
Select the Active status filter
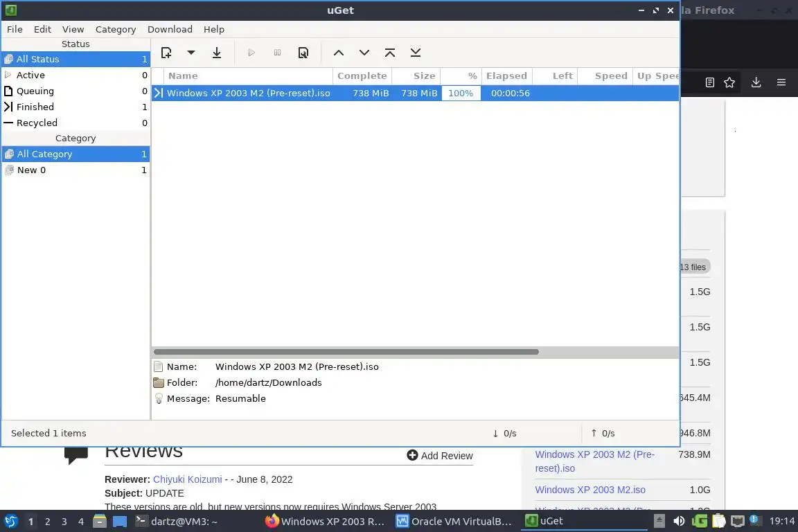(76, 75)
